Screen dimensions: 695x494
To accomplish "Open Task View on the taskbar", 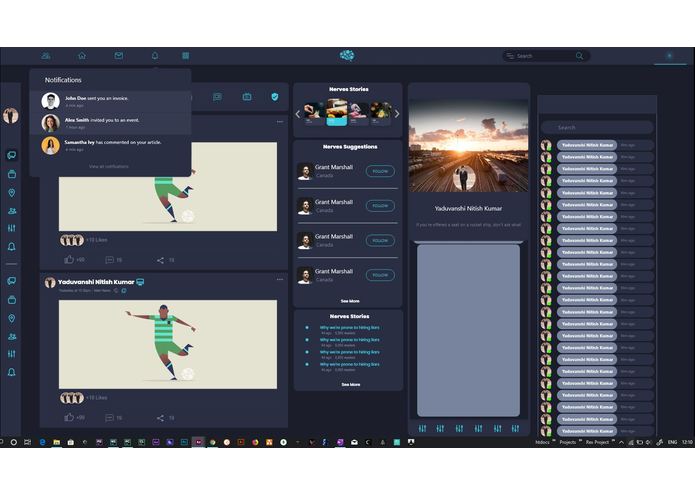I will click(x=27, y=442).
